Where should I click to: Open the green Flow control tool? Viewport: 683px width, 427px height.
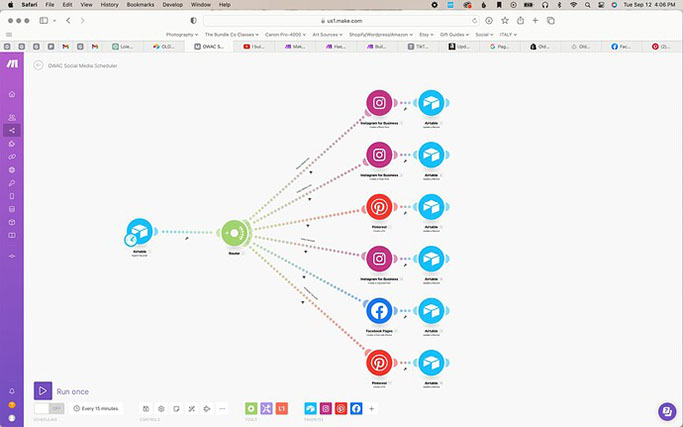(251, 408)
